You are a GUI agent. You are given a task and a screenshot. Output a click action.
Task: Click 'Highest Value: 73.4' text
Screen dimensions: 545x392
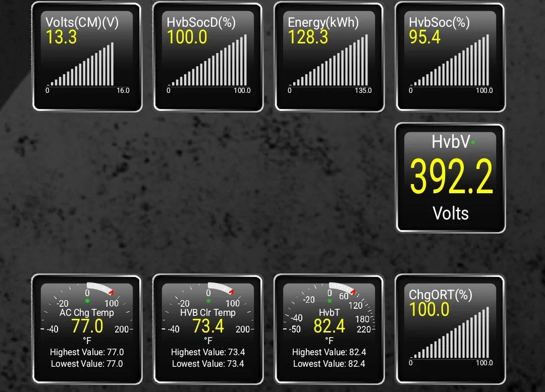tap(208, 352)
